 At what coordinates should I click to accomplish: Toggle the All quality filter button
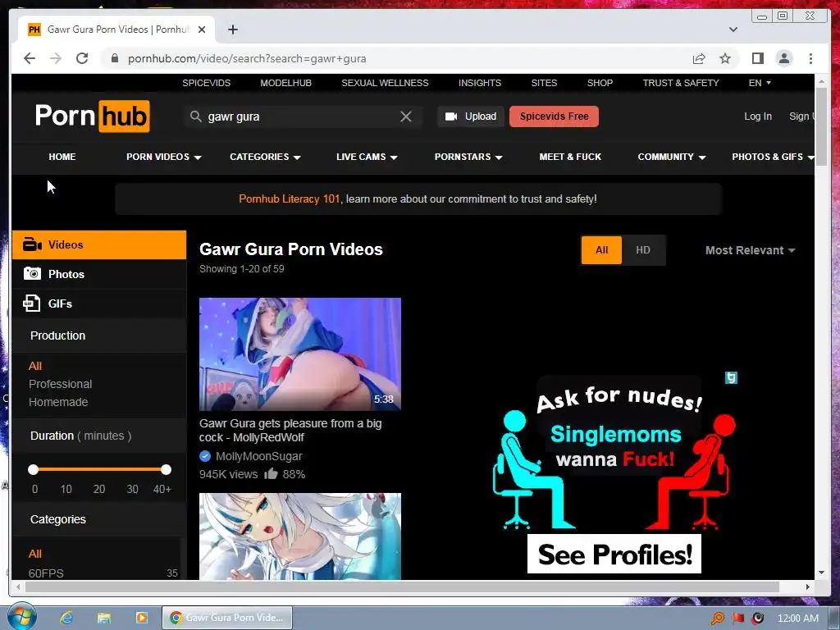pos(601,250)
